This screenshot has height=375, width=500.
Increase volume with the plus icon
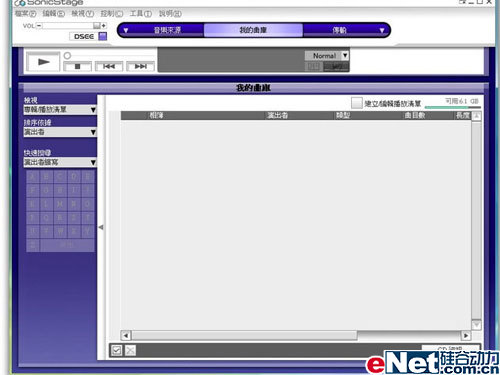coord(104,26)
